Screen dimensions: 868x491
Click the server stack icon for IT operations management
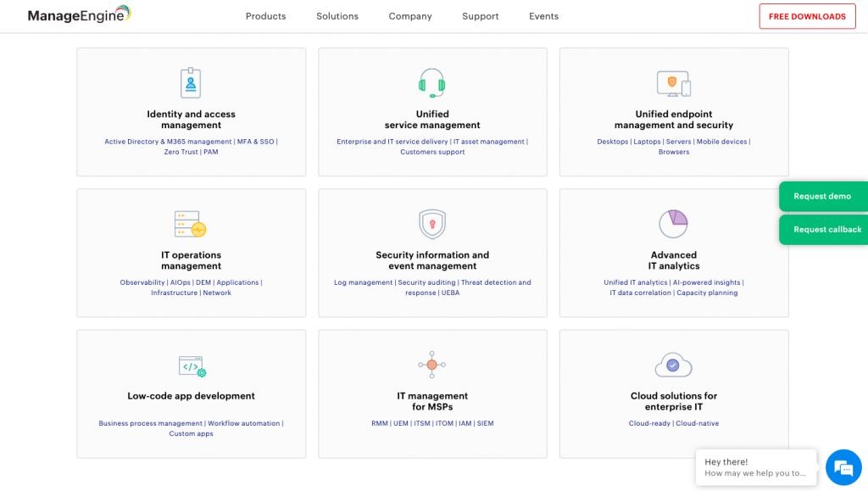191,223
